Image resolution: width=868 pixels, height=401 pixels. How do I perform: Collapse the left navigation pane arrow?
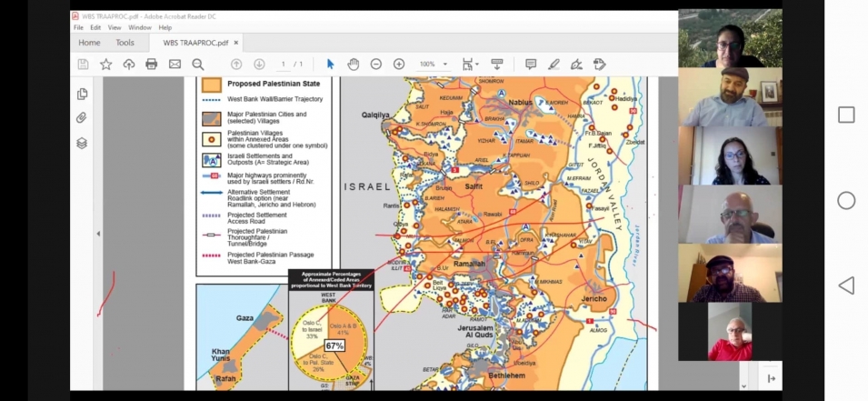[98, 234]
